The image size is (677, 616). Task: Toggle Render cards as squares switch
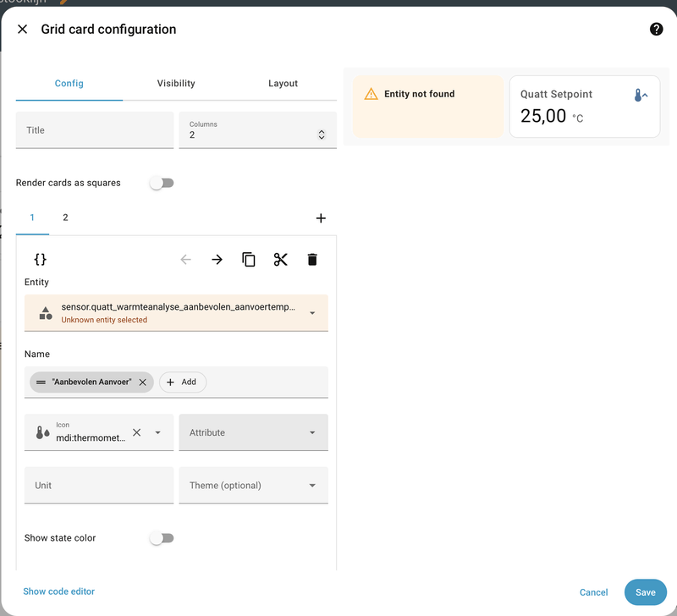tap(161, 183)
